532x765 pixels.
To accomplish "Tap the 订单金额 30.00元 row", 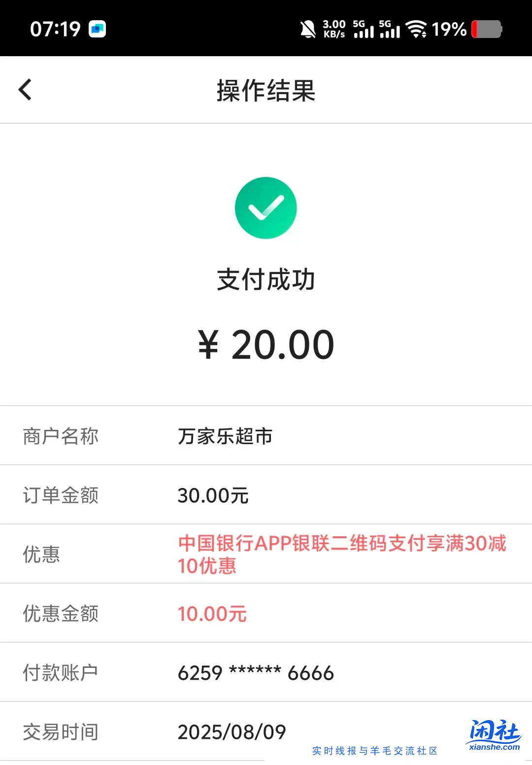I will pyautogui.click(x=214, y=495).
